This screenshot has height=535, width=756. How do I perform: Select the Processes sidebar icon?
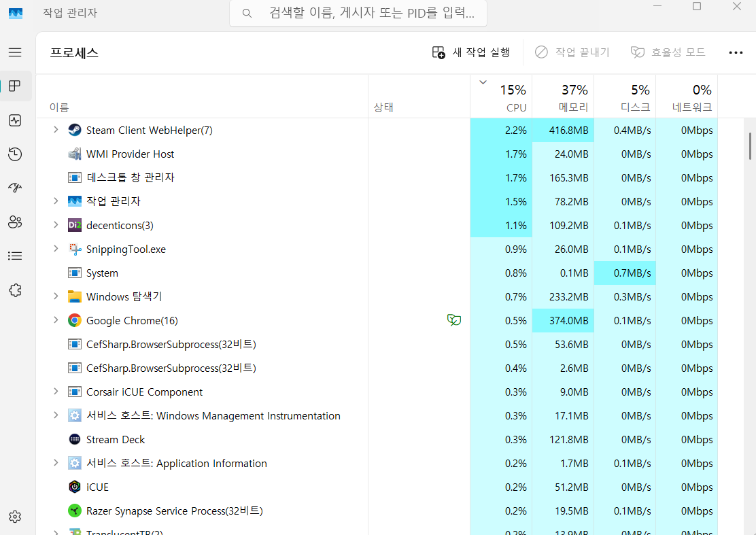pos(15,86)
